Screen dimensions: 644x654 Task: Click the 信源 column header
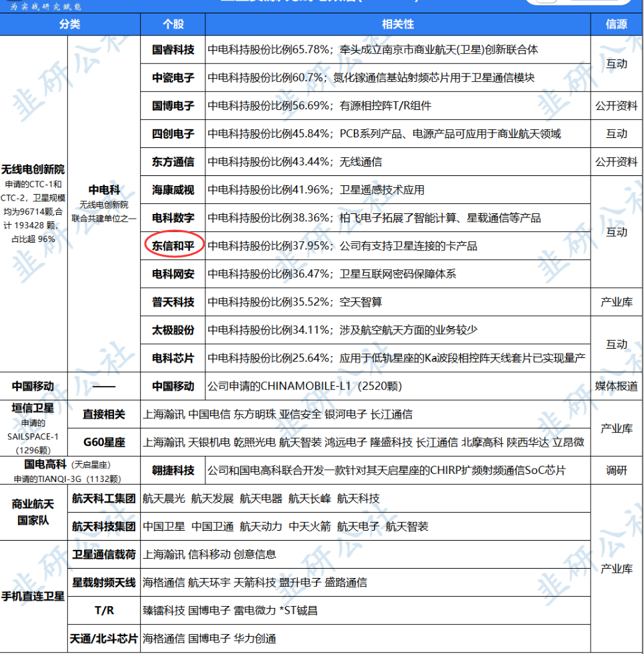click(617, 24)
